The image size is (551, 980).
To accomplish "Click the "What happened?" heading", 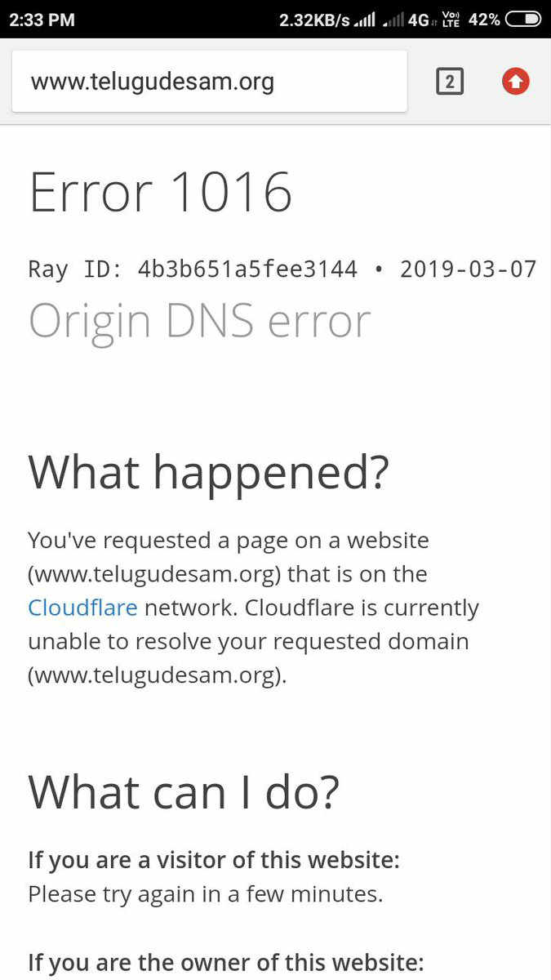I will point(208,471).
